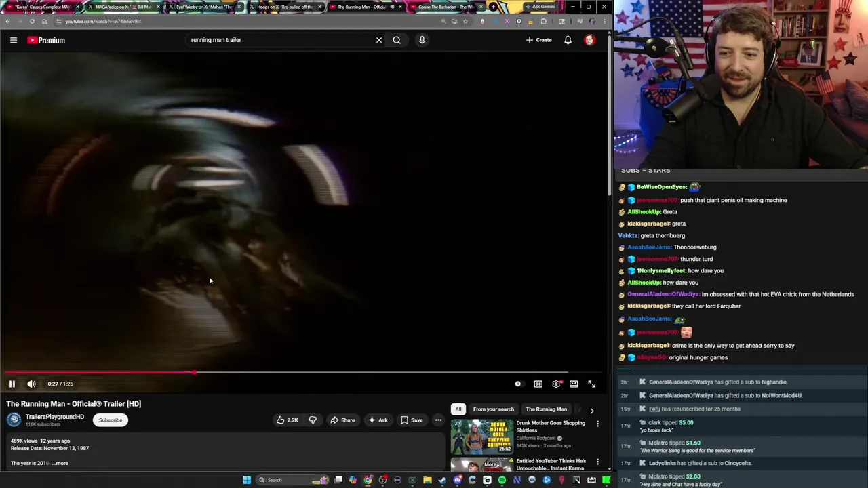The width and height of the screenshot is (868, 488).
Task: Open Discord from the taskbar
Action: pyautogui.click(x=457, y=480)
